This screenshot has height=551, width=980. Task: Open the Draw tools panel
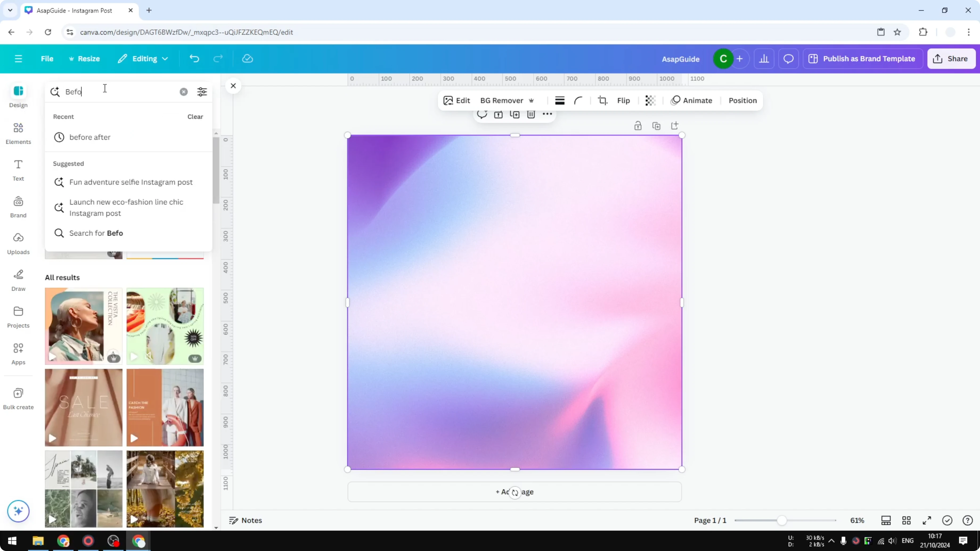pyautogui.click(x=18, y=280)
